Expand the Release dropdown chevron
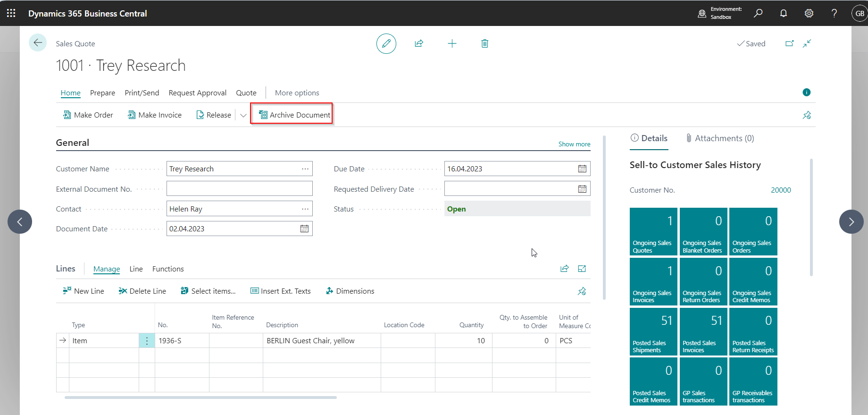 pyautogui.click(x=243, y=115)
